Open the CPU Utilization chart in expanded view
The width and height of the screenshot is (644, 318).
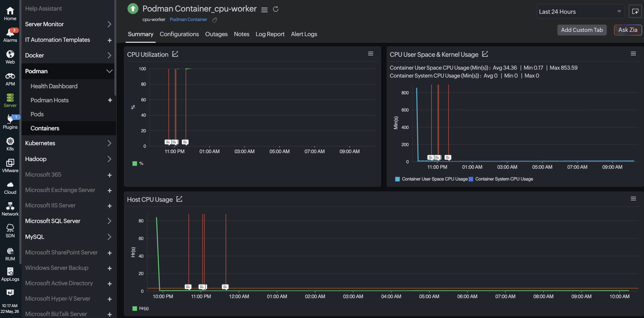coord(175,54)
